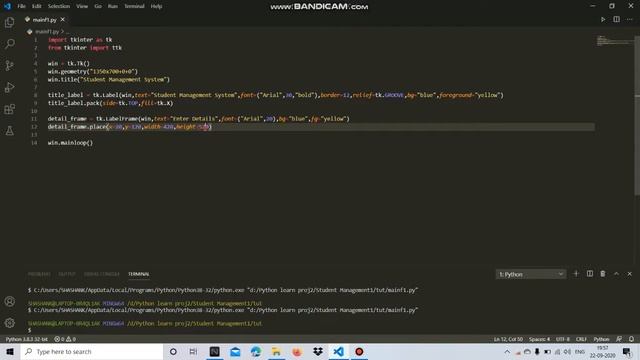Change line endings via CRLF
Image resolution: width=640 pixels, height=360 pixels.
[x=581, y=339]
